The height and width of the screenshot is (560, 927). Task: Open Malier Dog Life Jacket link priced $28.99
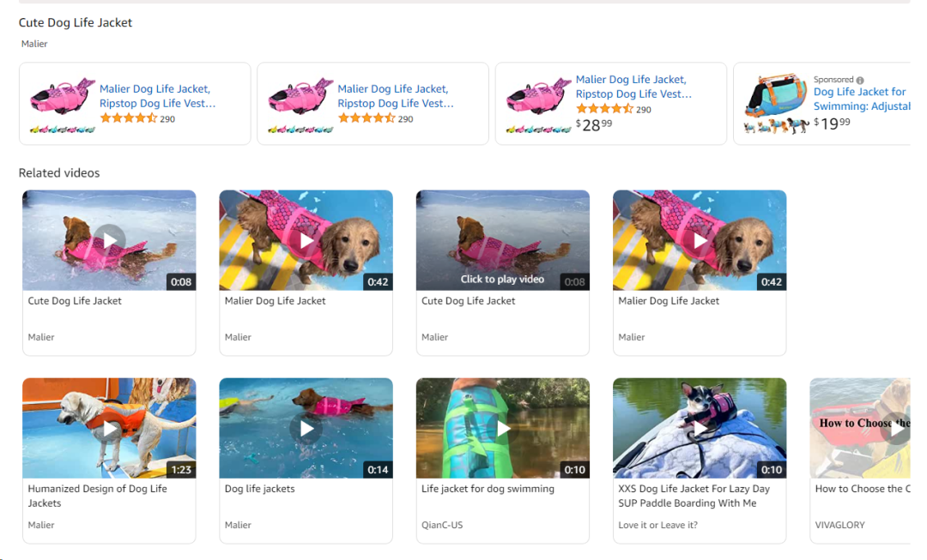633,87
